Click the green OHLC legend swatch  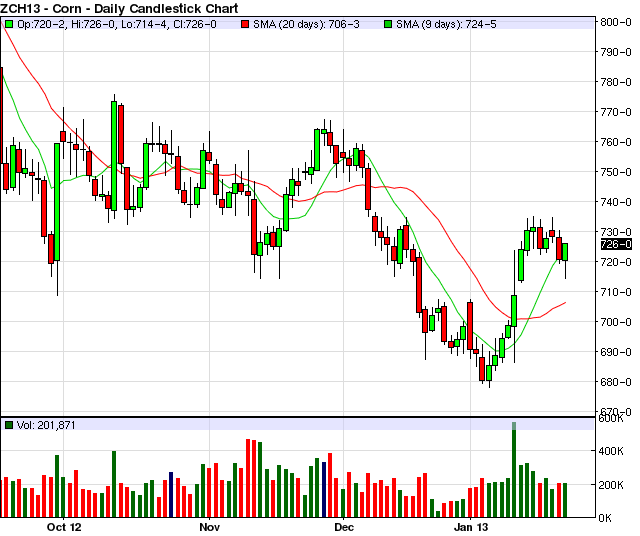8,24
